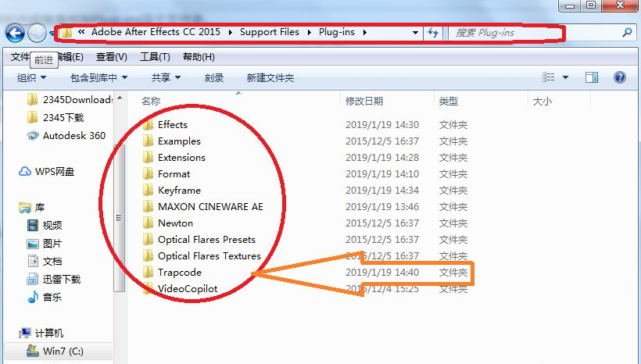Open recent pages dropdown beside Forward
641x364 pixels.
click(x=52, y=33)
